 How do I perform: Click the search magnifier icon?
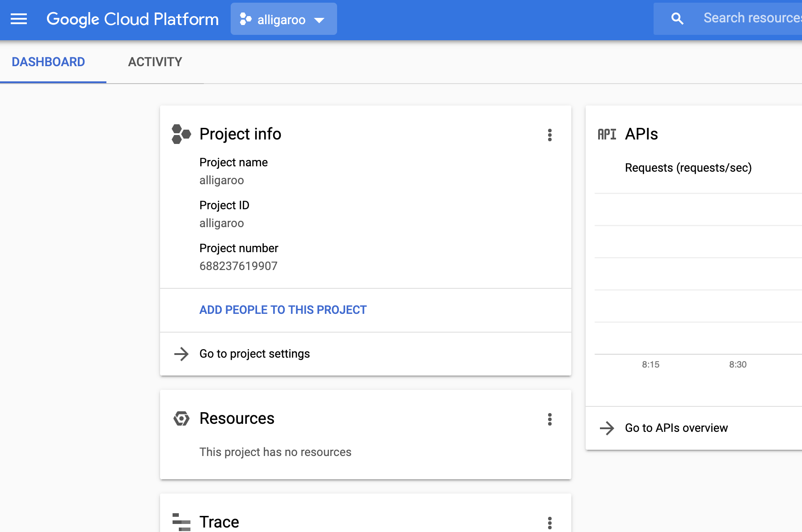tap(677, 19)
